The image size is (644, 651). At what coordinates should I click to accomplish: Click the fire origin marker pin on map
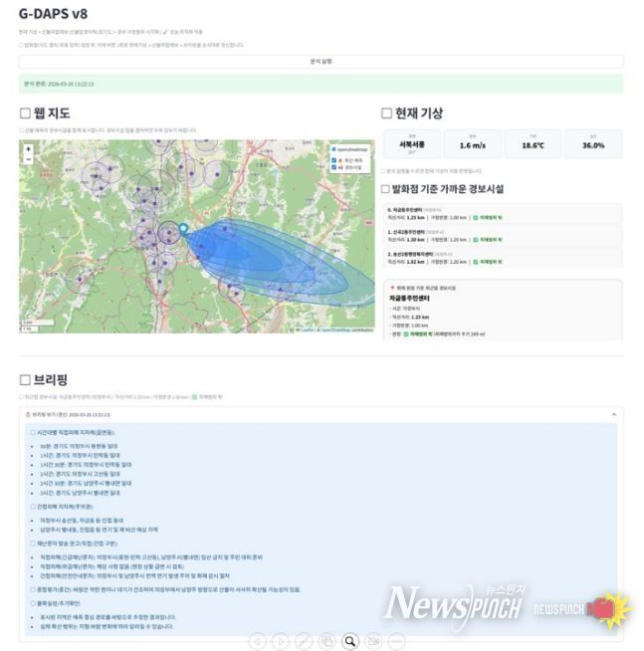[183, 230]
